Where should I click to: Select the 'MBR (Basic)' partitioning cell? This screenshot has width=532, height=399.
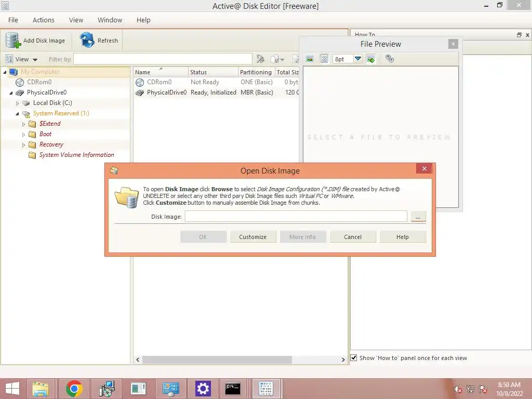257,92
